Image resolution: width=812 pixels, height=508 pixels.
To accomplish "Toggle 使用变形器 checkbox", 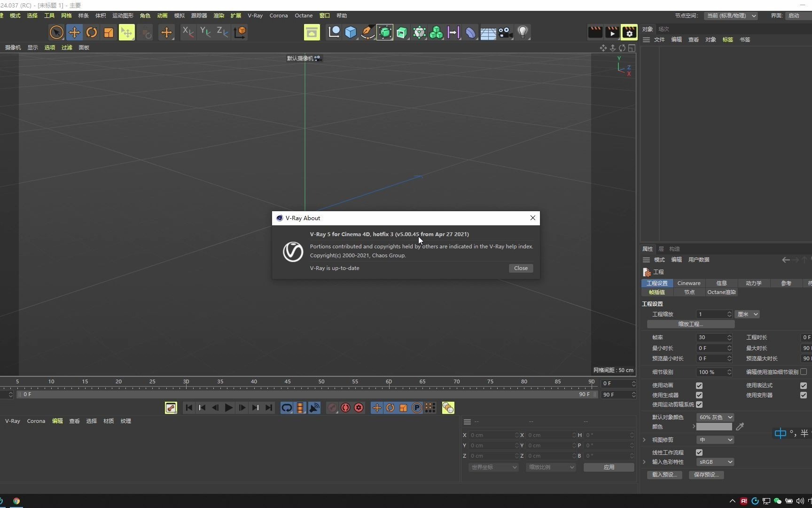I will [x=803, y=395].
